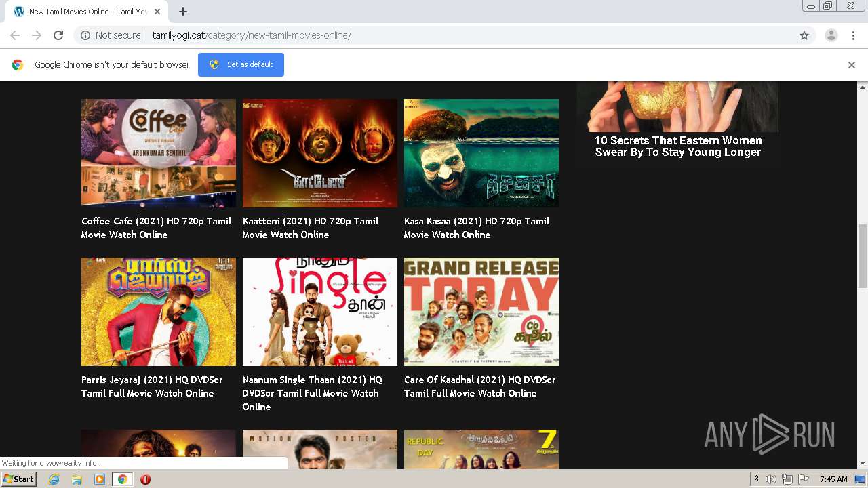This screenshot has width=868, height=488.
Task: Go back to the previous page
Action: pyautogui.click(x=15, y=35)
